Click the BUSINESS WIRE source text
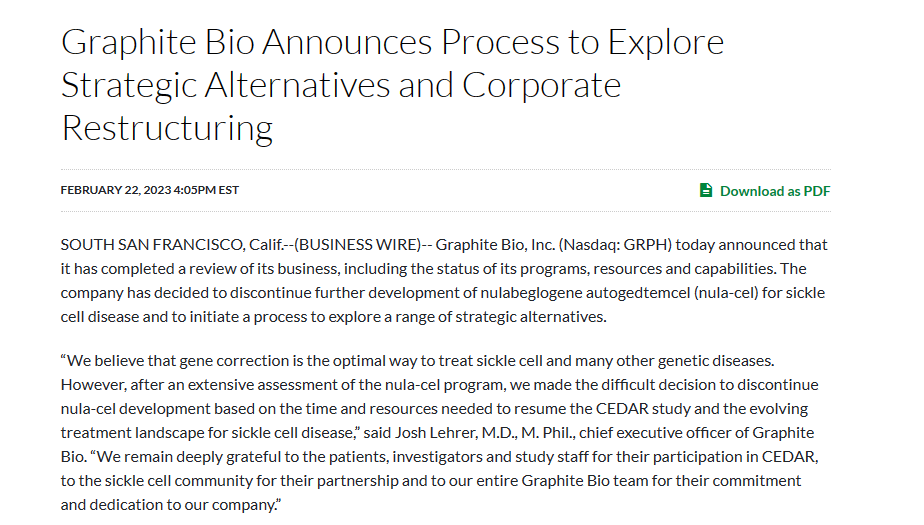Viewport: 924px width, 525px height. pos(361,245)
